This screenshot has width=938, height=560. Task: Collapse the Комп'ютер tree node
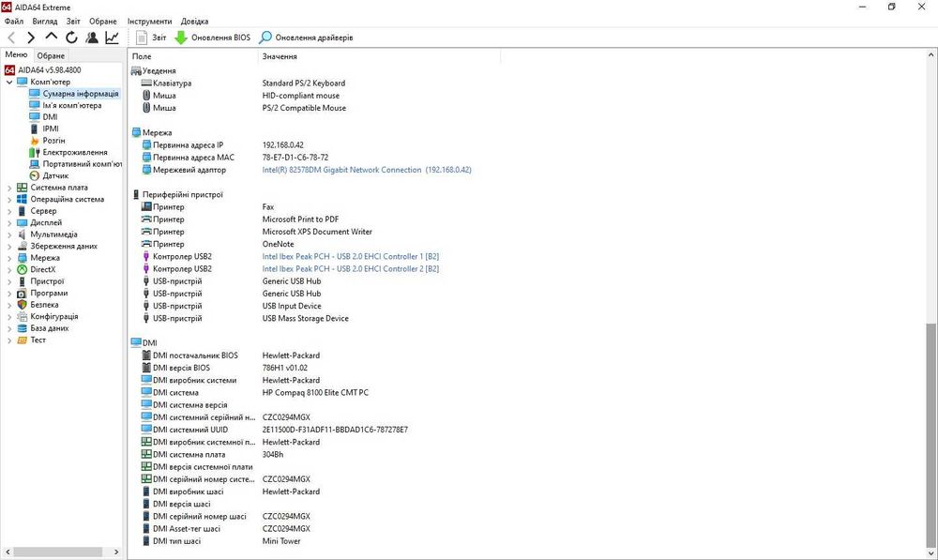pos(10,82)
